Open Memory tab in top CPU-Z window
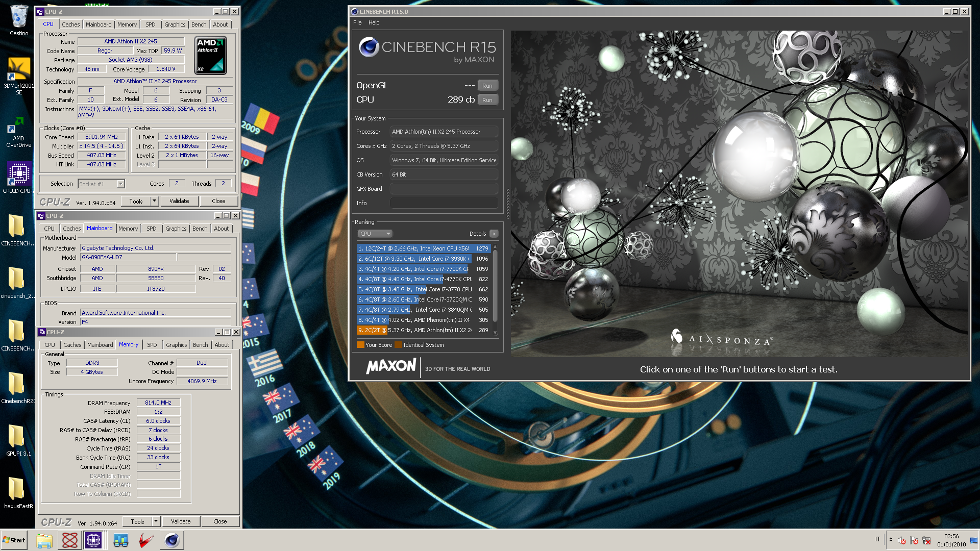This screenshot has width=980, height=551. [x=127, y=24]
